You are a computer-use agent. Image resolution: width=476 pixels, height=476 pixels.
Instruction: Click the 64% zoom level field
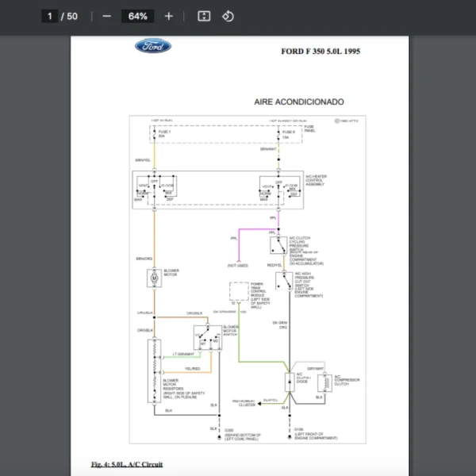tap(139, 16)
